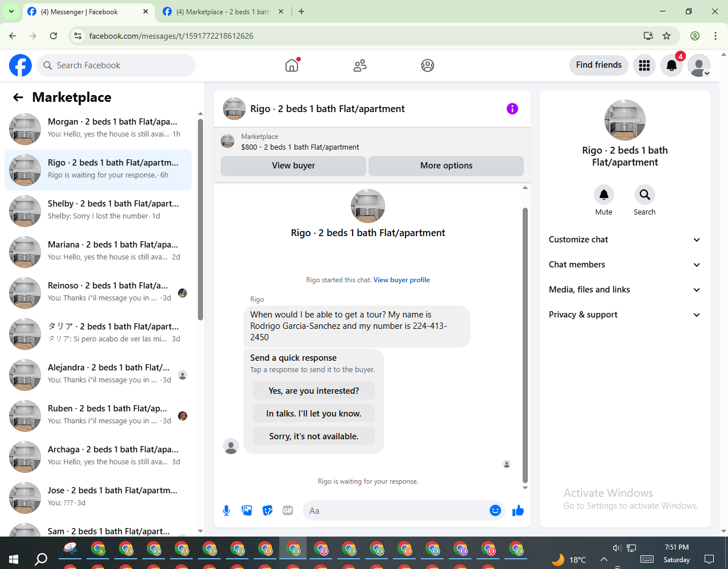
Task: Bookmark this page with the star
Action: [667, 36]
